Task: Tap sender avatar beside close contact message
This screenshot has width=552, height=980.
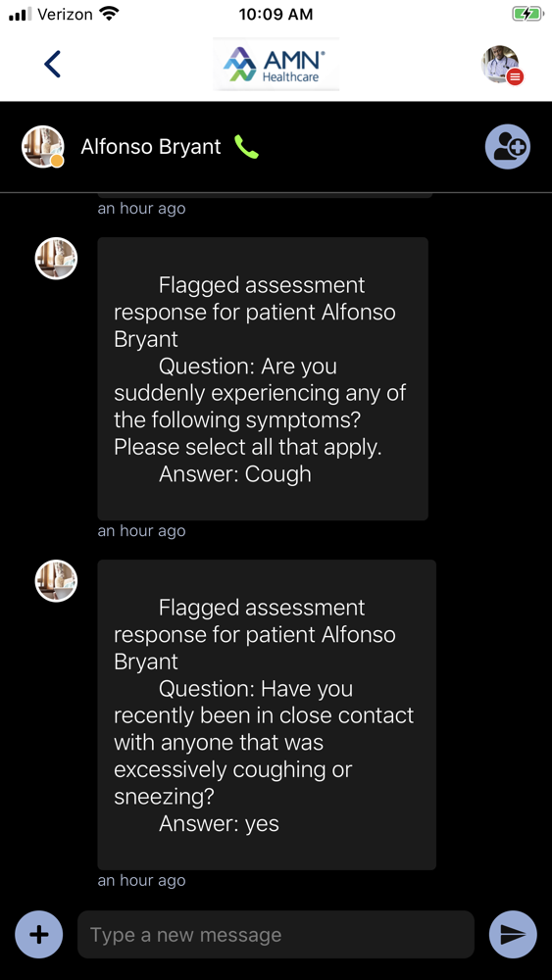Action: (56, 580)
